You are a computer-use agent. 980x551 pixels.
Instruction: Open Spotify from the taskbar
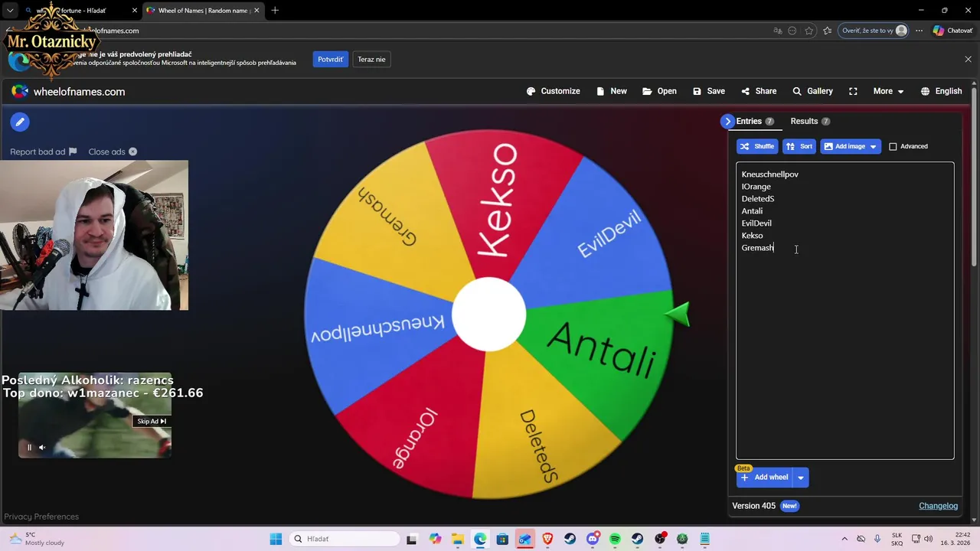click(615, 539)
